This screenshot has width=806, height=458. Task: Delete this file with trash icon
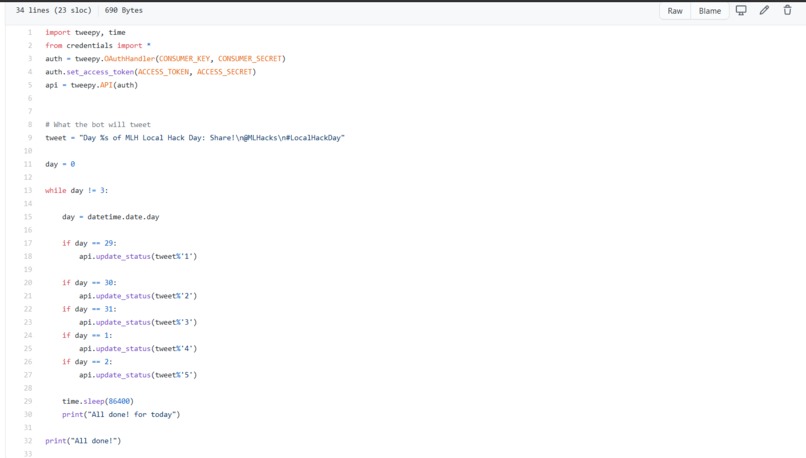tap(787, 10)
